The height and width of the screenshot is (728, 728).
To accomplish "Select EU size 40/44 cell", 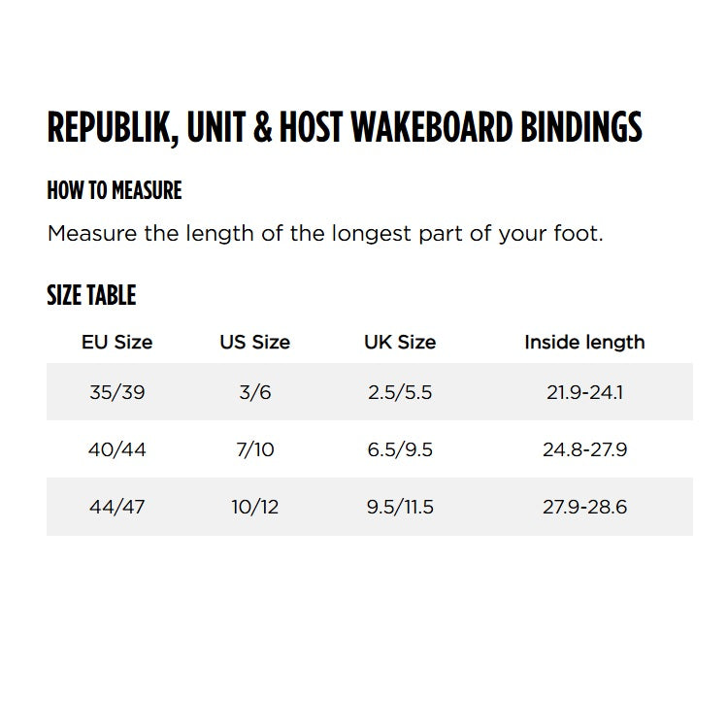I will pos(117,449).
